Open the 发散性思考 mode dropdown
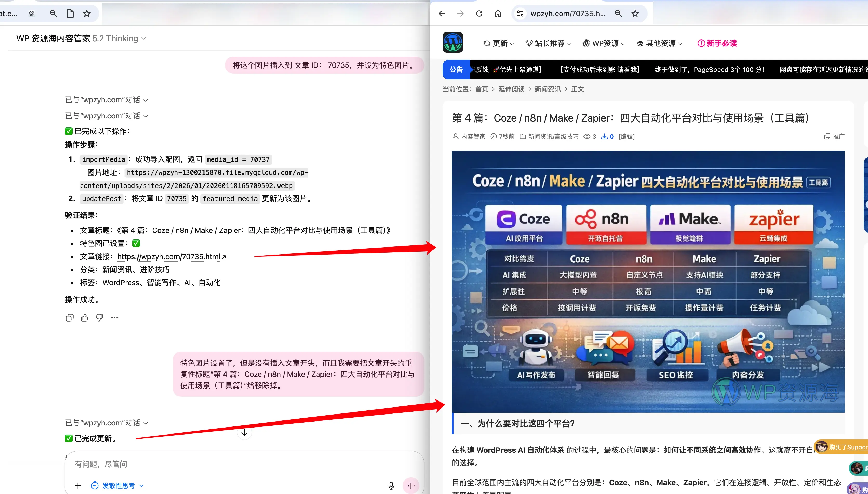The width and height of the screenshot is (868, 494). [118, 485]
